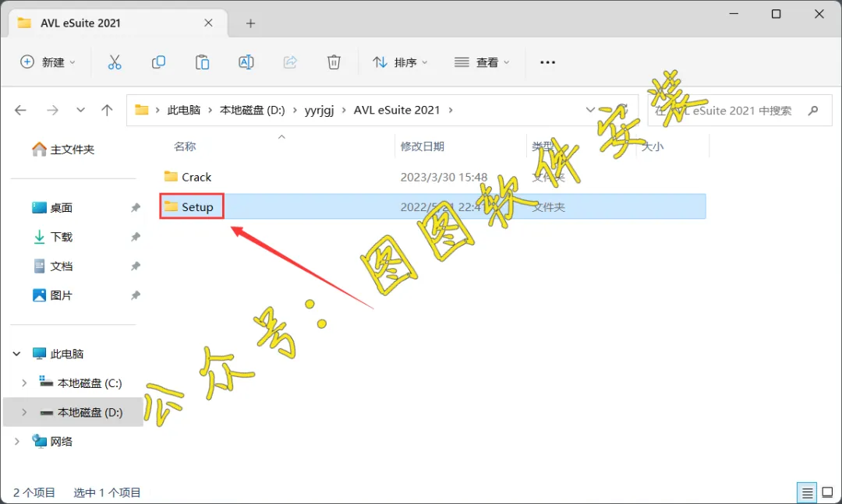Click 本地磁盘 (D:) in the breadcrumb

253,110
